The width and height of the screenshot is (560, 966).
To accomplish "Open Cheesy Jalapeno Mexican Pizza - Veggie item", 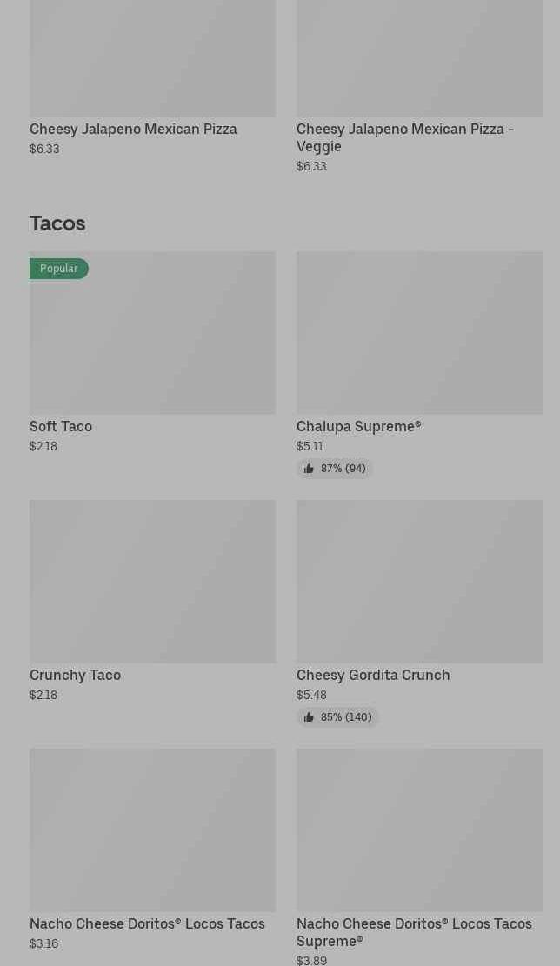I will pos(404,137).
